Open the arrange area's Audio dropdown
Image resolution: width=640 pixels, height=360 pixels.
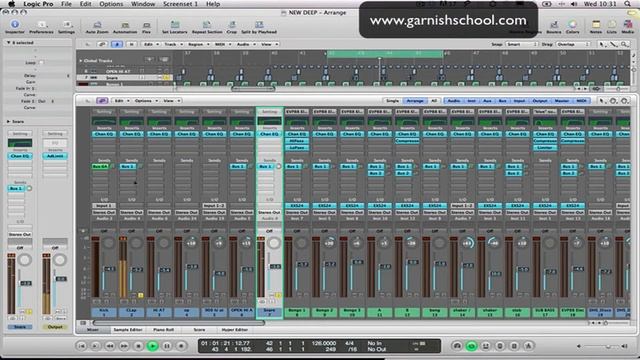coord(245,44)
